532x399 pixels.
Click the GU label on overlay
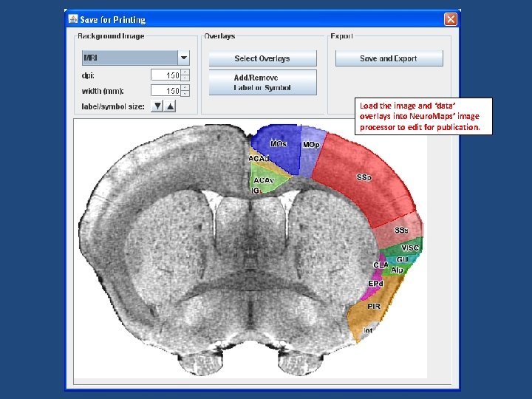click(x=402, y=259)
